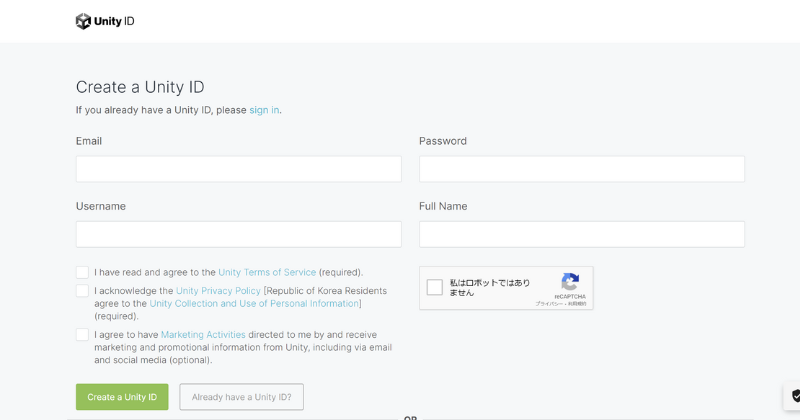
Task: Open the Marketing Activities link
Action: (203, 334)
